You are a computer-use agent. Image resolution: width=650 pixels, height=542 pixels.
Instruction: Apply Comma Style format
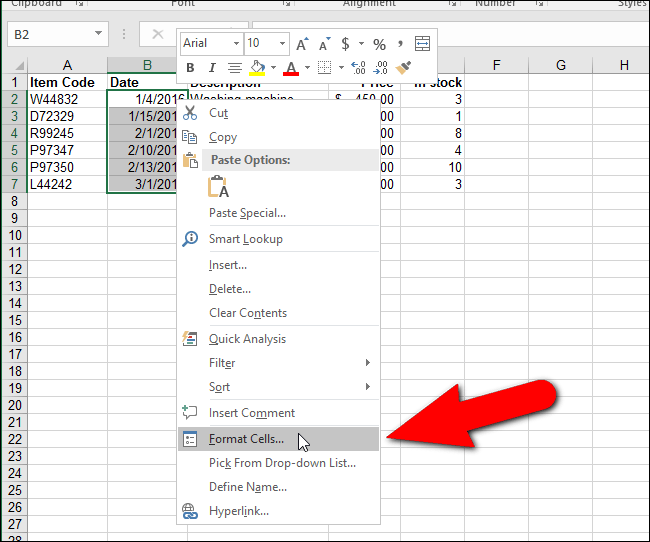[400, 44]
